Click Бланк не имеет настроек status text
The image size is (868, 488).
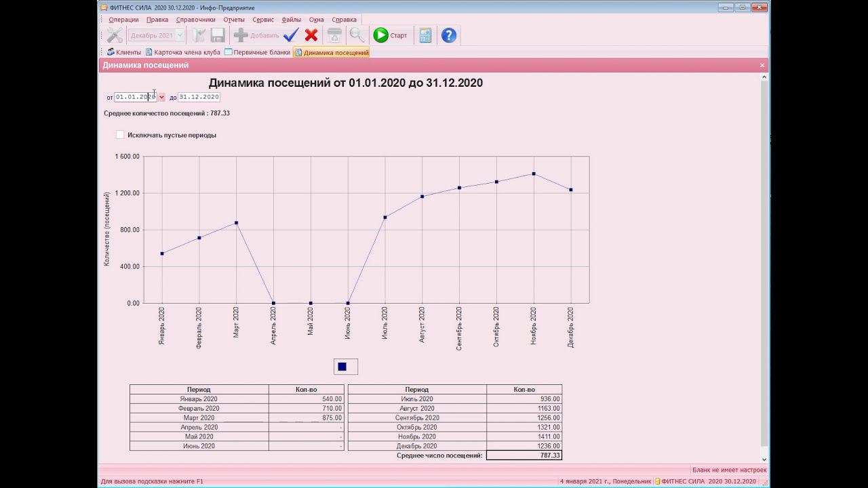[729, 470]
